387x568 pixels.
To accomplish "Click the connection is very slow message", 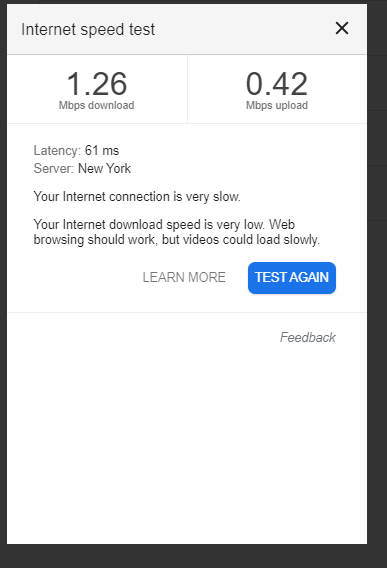I will tap(137, 197).
